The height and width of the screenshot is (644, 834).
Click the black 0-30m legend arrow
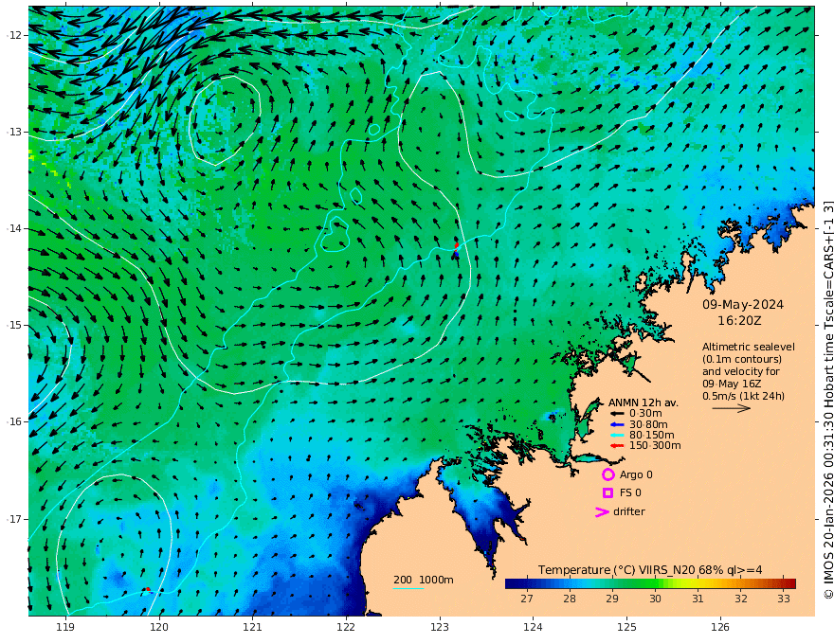(x=617, y=414)
